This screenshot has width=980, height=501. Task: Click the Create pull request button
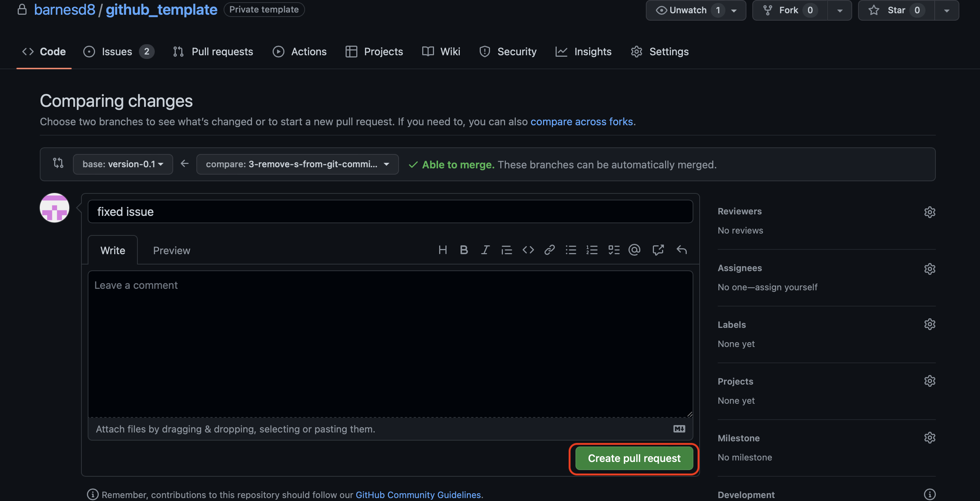point(634,458)
